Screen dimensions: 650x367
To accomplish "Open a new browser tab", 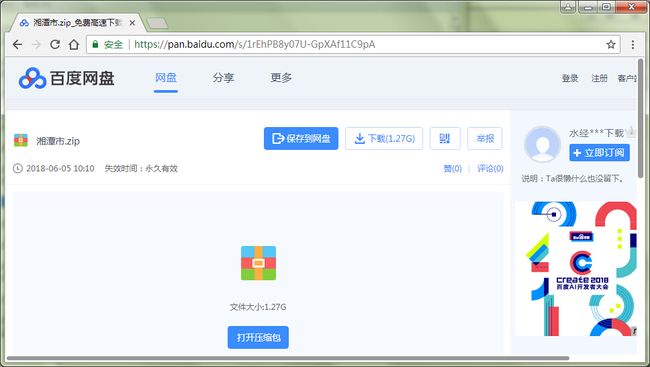I will click(158, 23).
